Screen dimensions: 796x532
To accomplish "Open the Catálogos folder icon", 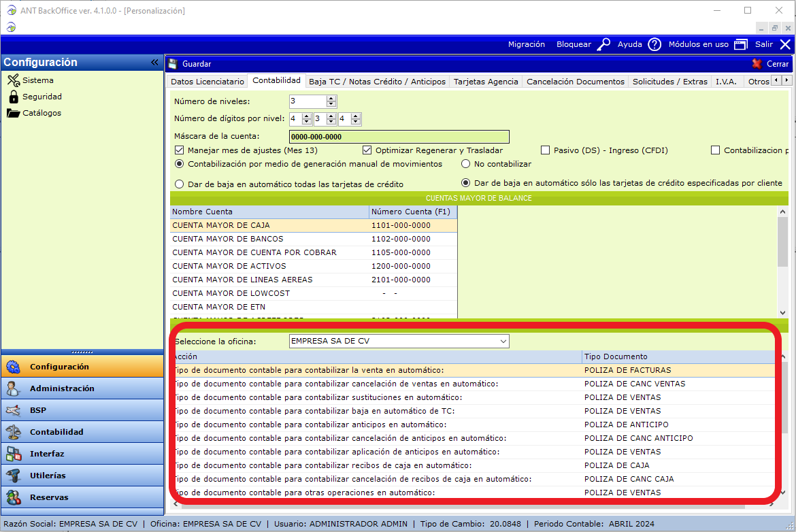I will 13,113.
